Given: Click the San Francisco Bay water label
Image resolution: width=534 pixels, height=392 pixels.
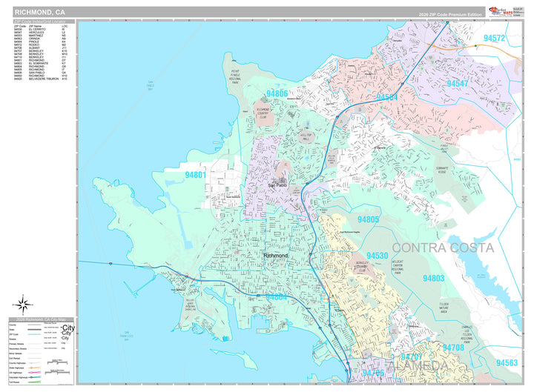Looking at the screenshot, I should tap(126, 336).
